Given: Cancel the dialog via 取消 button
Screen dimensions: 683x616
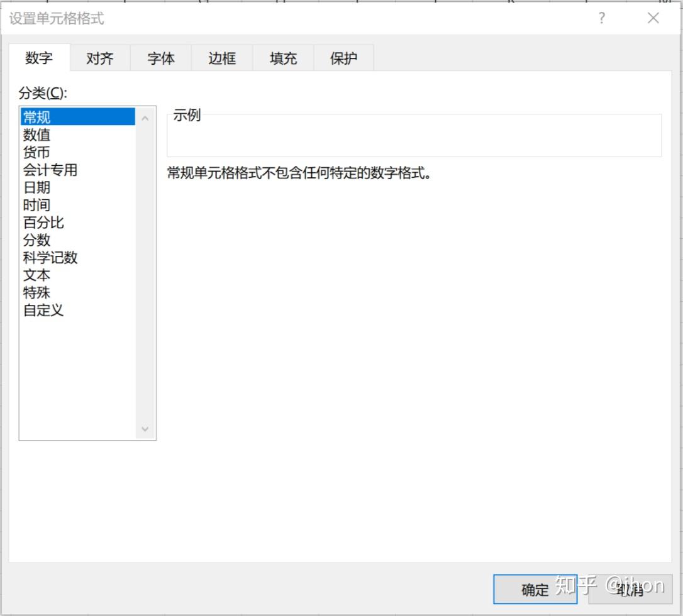Looking at the screenshot, I should coord(631,590).
